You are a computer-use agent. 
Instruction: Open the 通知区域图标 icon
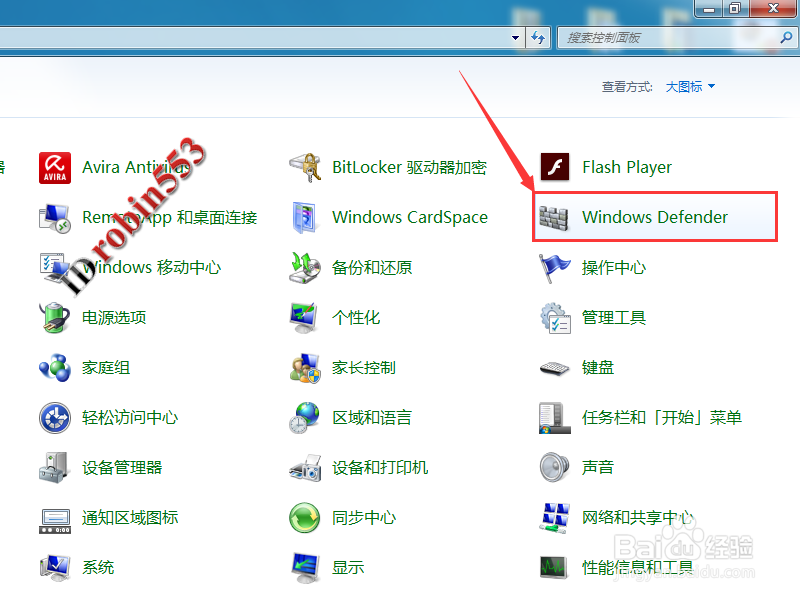point(55,520)
